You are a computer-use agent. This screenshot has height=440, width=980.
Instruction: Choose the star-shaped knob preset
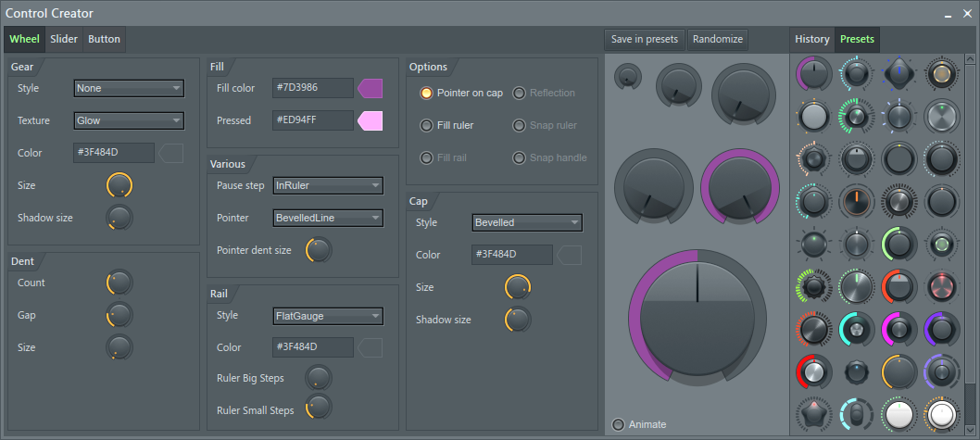pyautogui.click(x=813, y=414)
